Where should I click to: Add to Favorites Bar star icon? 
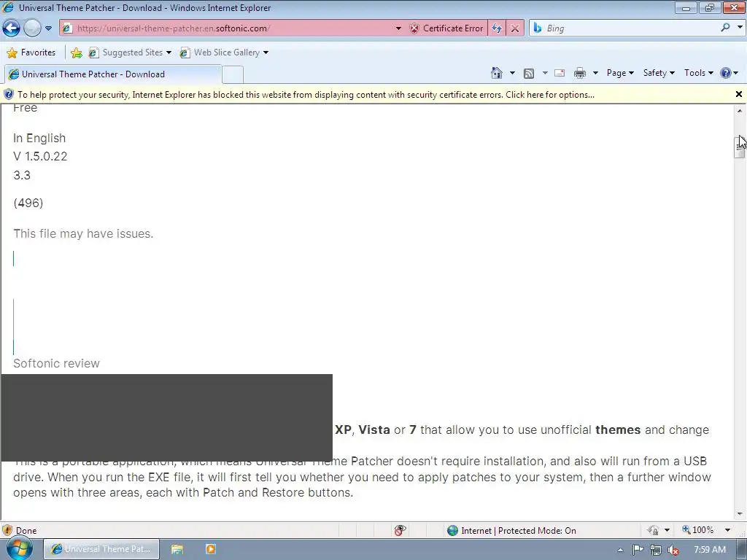tap(76, 52)
